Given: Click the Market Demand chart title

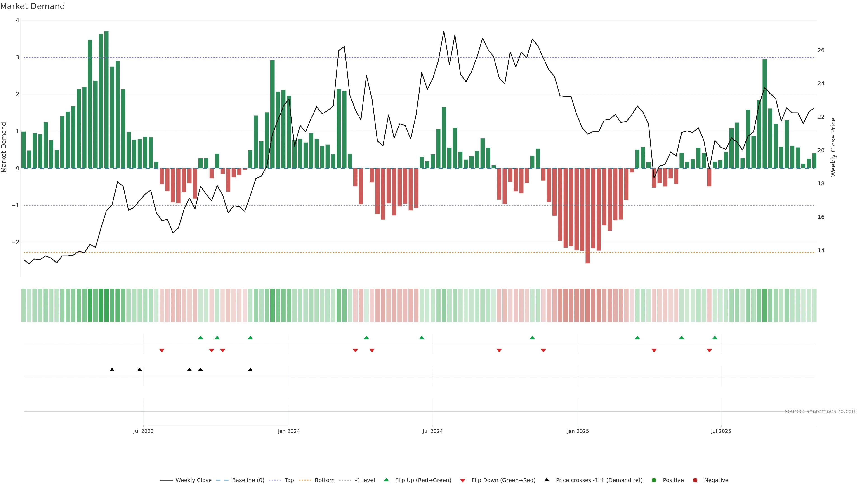Looking at the screenshot, I should 32,6.
